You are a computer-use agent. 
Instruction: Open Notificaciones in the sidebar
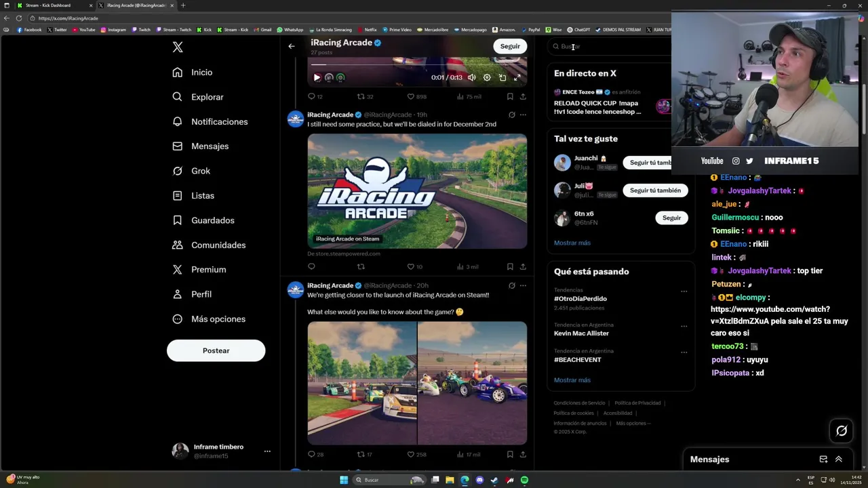coord(210,122)
